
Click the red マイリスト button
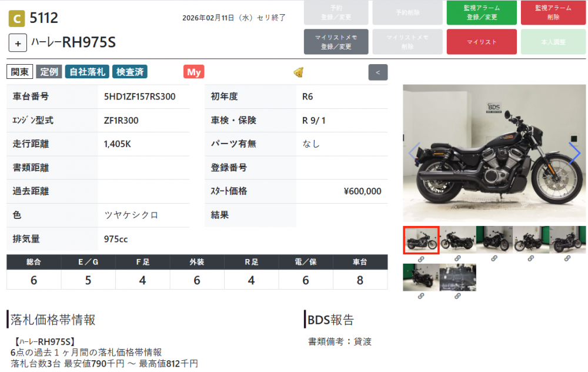click(482, 42)
